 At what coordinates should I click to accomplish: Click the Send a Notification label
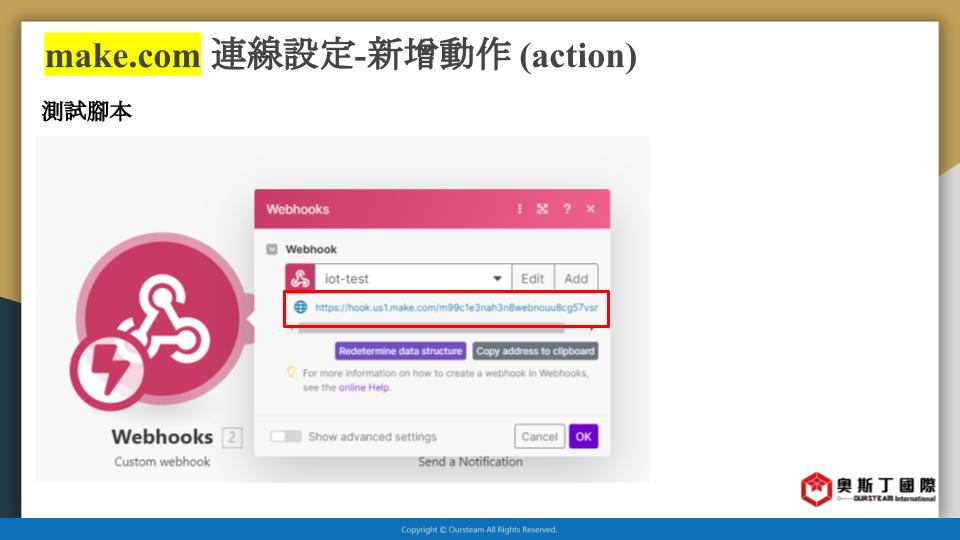470,462
